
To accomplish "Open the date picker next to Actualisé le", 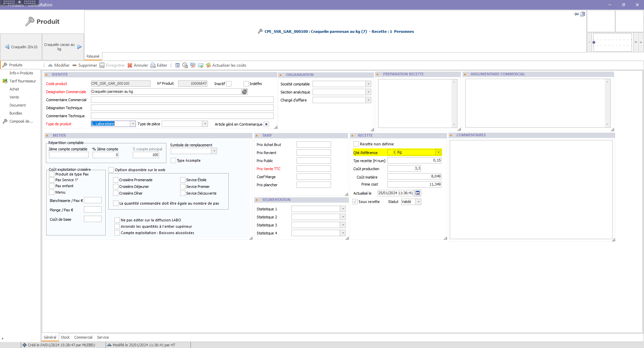I will (418, 193).
